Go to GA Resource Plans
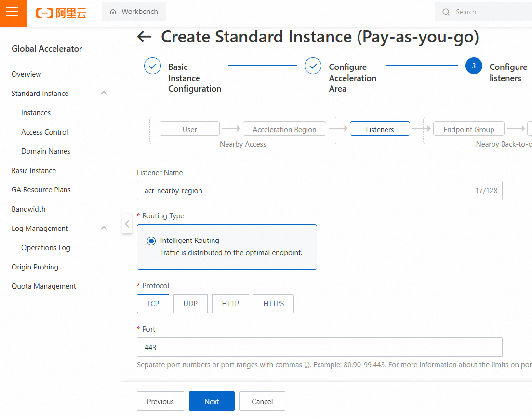532x417 pixels. 41,190
